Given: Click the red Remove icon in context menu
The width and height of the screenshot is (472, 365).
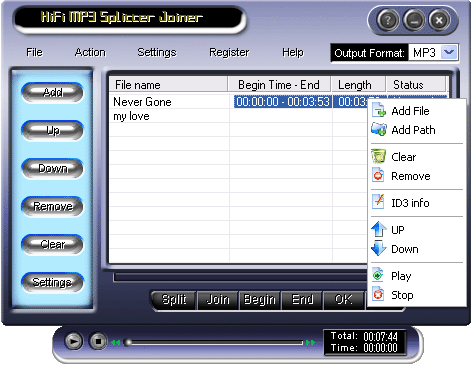Looking at the screenshot, I should [378, 176].
